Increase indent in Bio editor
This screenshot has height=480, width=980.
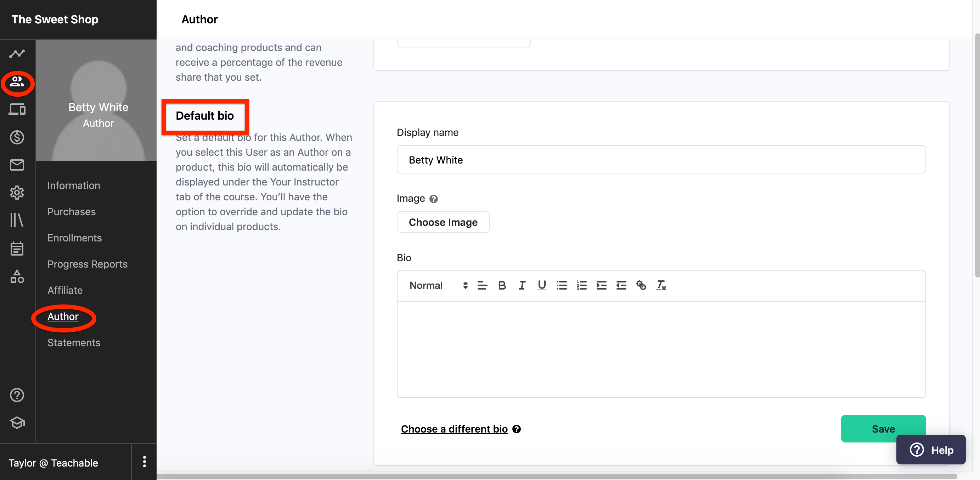click(602, 285)
